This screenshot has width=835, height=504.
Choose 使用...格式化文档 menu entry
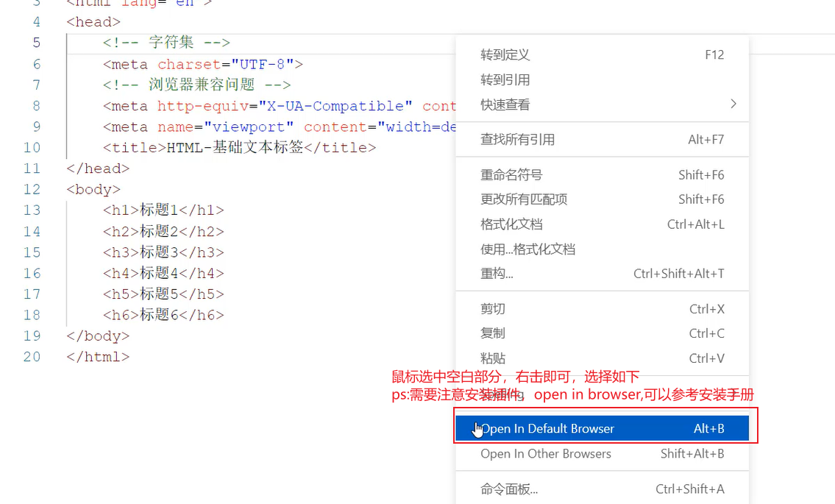[x=602, y=249]
